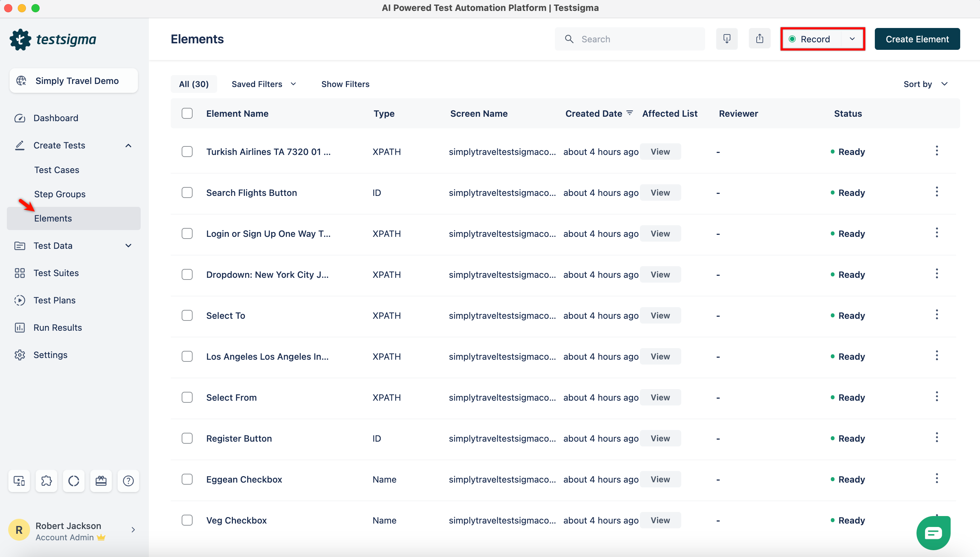Open options menu for Register Button row
Viewport: 980px width, 557px height.
[937, 437]
